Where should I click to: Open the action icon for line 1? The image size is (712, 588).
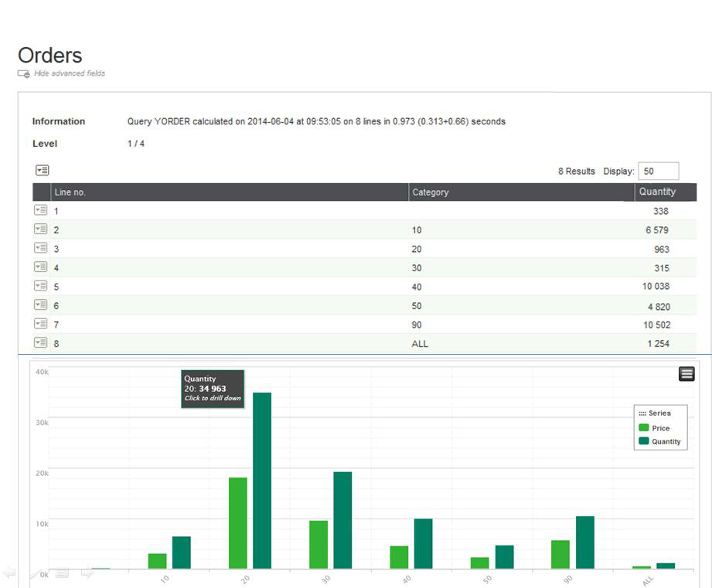[x=41, y=210]
